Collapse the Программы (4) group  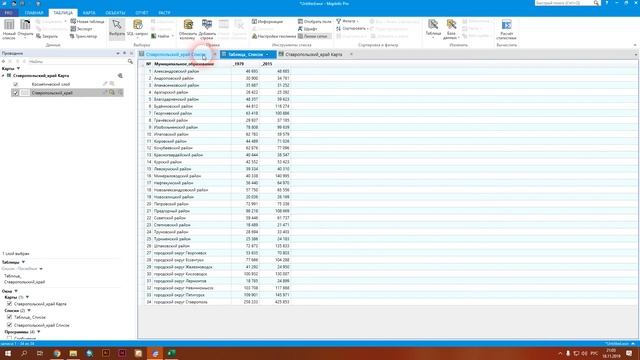click(38, 332)
